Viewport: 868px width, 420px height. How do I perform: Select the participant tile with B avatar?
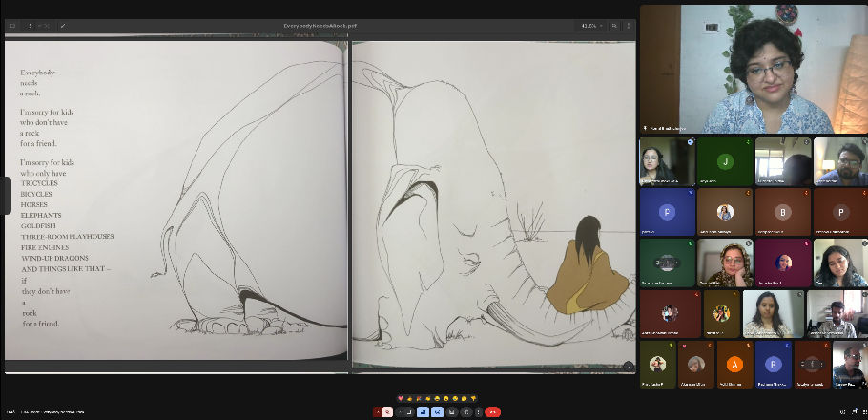click(x=783, y=212)
